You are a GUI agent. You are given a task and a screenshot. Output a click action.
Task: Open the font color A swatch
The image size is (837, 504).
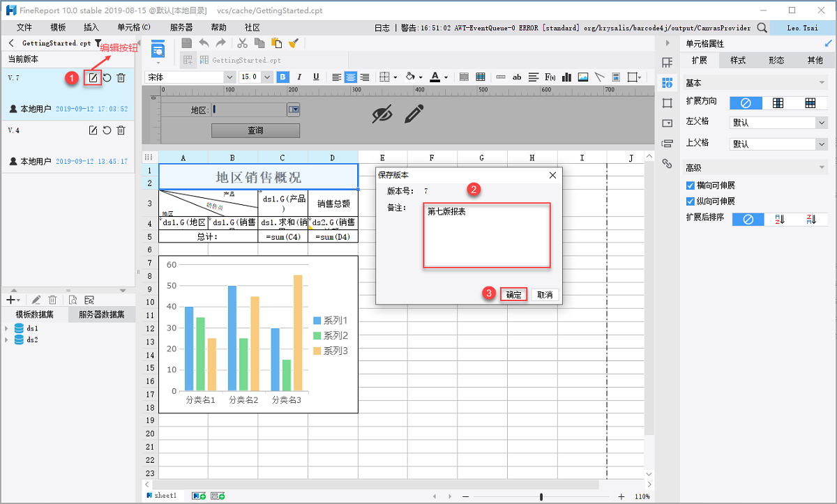coord(435,77)
